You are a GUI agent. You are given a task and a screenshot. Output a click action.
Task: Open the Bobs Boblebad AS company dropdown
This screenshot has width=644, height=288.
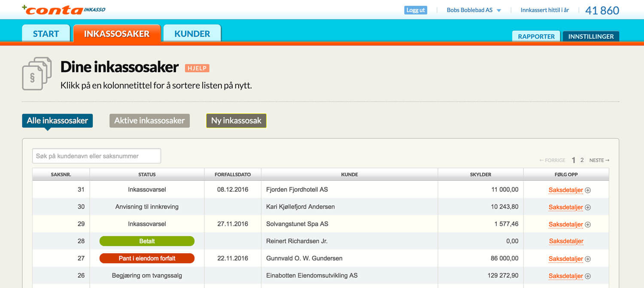474,10
